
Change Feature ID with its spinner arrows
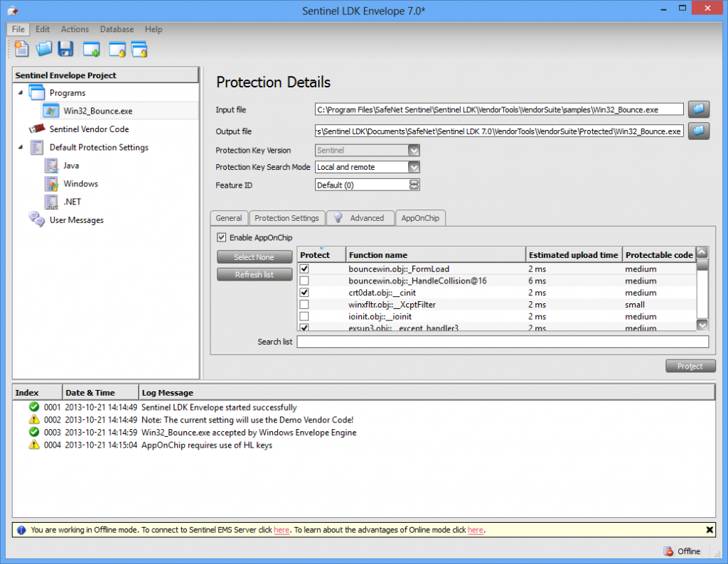tap(414, 185)
